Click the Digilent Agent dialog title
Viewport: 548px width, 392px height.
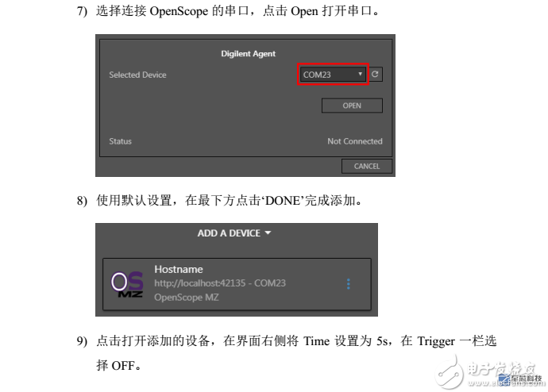(x=248, y=53)
